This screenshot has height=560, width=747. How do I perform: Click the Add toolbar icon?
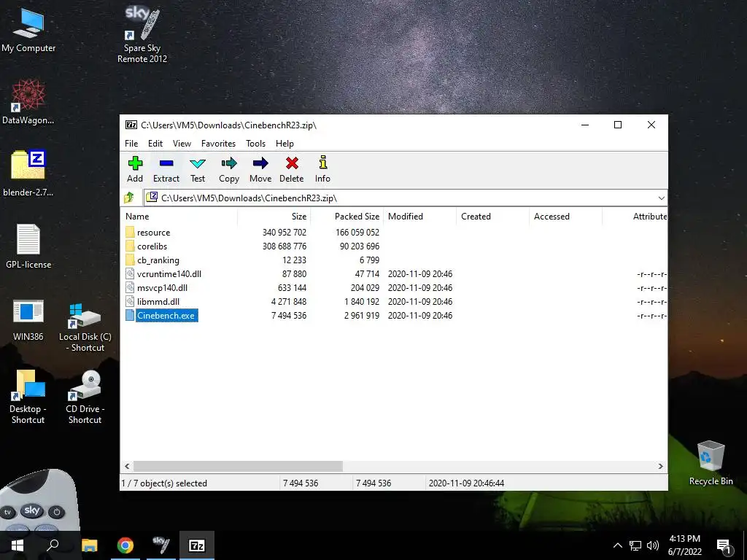point(135,169)
